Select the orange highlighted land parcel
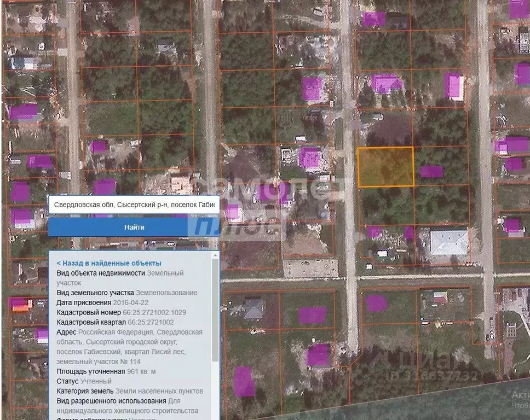530x420 pixels. [385, 167]
